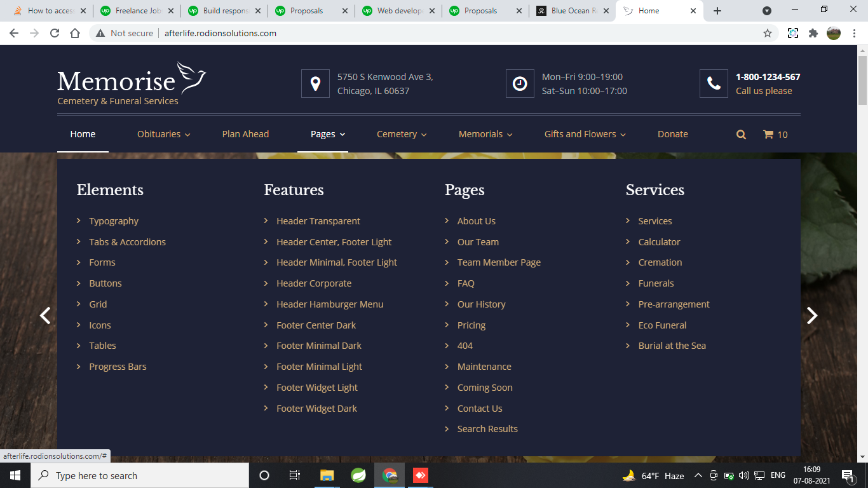Expand the Cemetery dropdown menu
868x488 pixels.
402,134
